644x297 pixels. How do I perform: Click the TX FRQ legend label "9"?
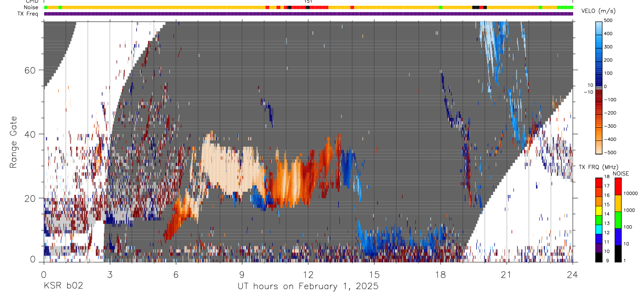pyautogui.click(x=607, y=260)
